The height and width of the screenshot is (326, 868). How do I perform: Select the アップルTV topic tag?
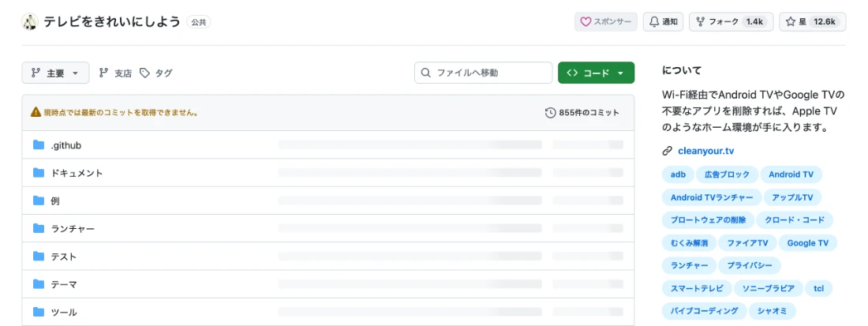click(793, 197)
